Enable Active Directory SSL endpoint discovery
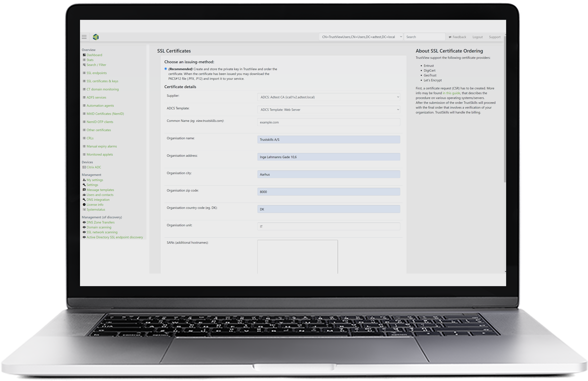588x381 pixels. 114,237
